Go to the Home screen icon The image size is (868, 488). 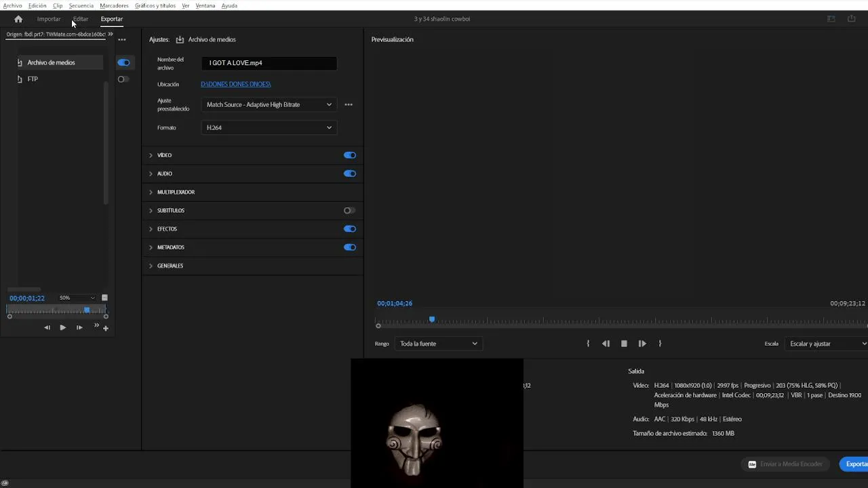[18, 19]
